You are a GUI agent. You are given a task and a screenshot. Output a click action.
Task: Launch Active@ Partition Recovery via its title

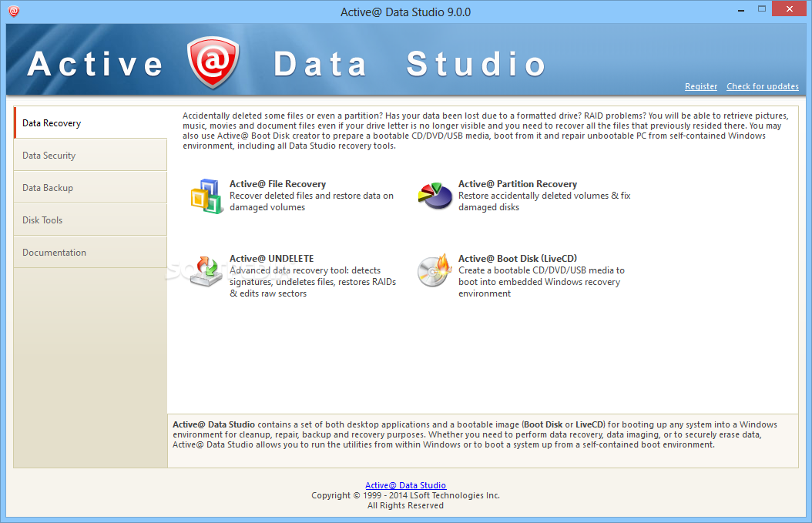[517, 184]
